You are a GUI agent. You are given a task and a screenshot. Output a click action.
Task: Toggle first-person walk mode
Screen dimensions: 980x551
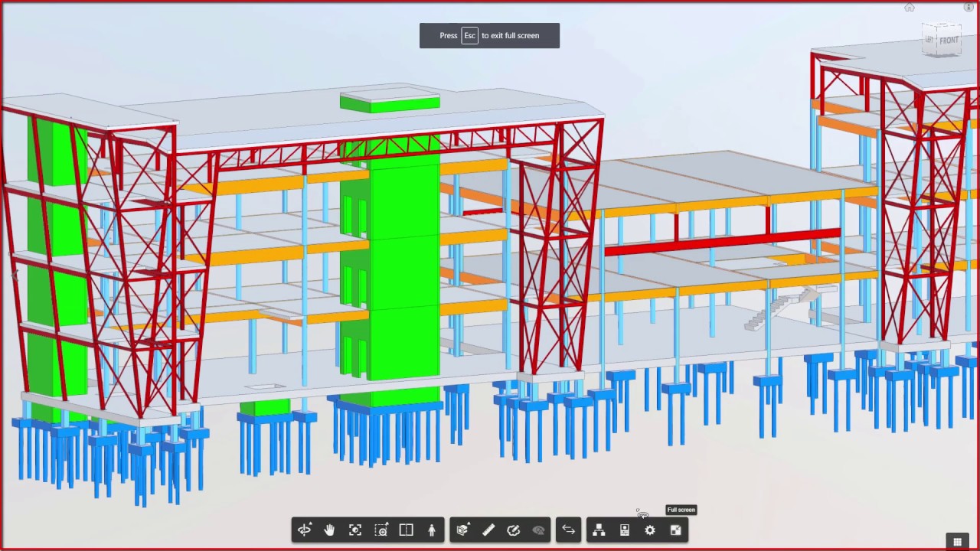(432, 530)
